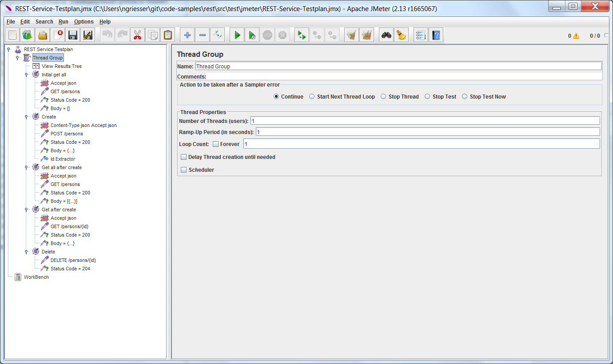
Task: Collapse the Delete transaction node
Action: tap(26, 252)
